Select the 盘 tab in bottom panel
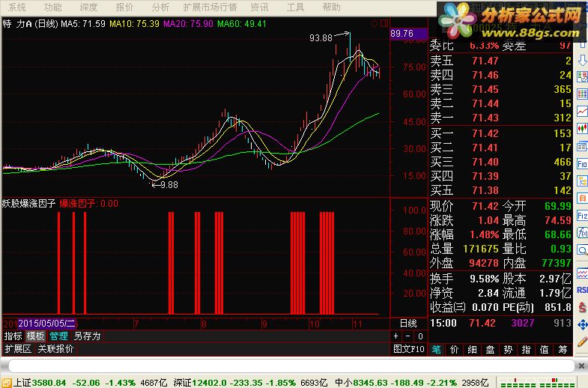The width and height of the screenshot is (588, 388). [x=490, y=350]
